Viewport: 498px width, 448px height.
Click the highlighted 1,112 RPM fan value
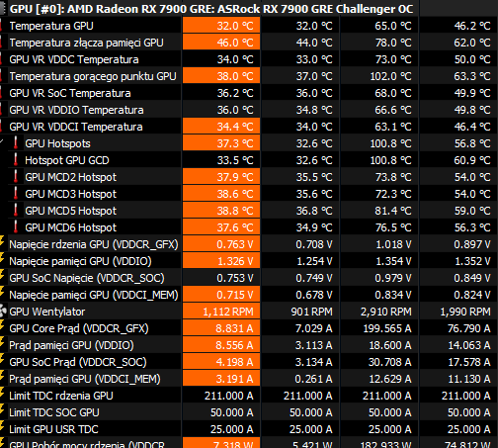click(x=228, y=312)
